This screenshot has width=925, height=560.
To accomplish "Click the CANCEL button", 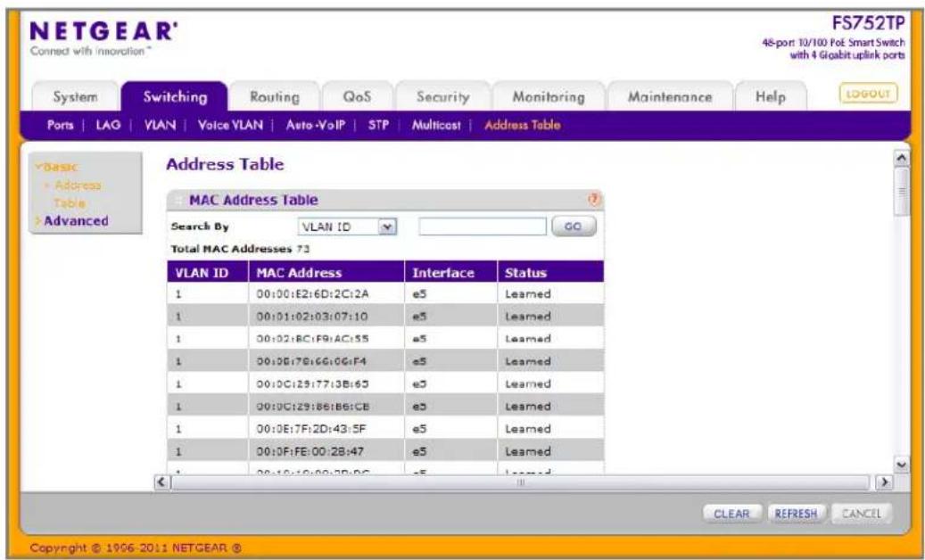I will (861, 514).
